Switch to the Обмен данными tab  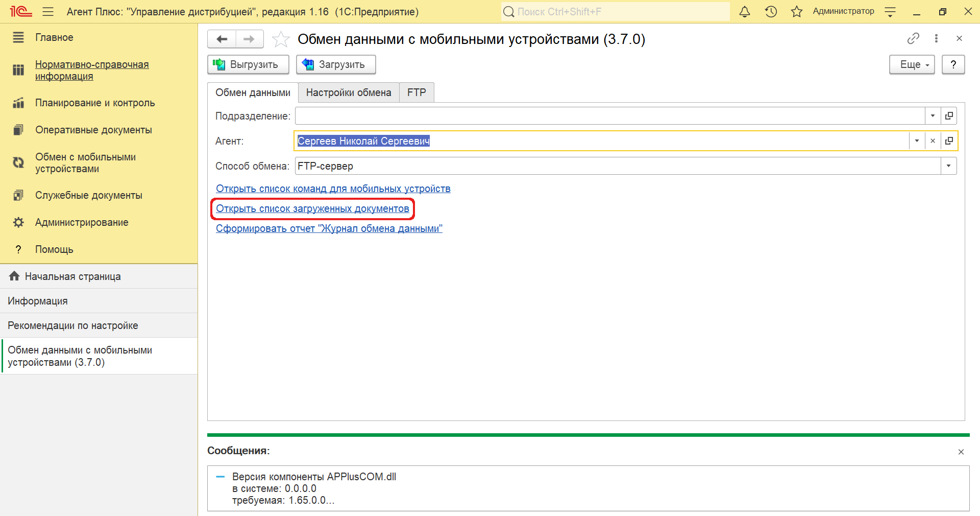(253, 92)
